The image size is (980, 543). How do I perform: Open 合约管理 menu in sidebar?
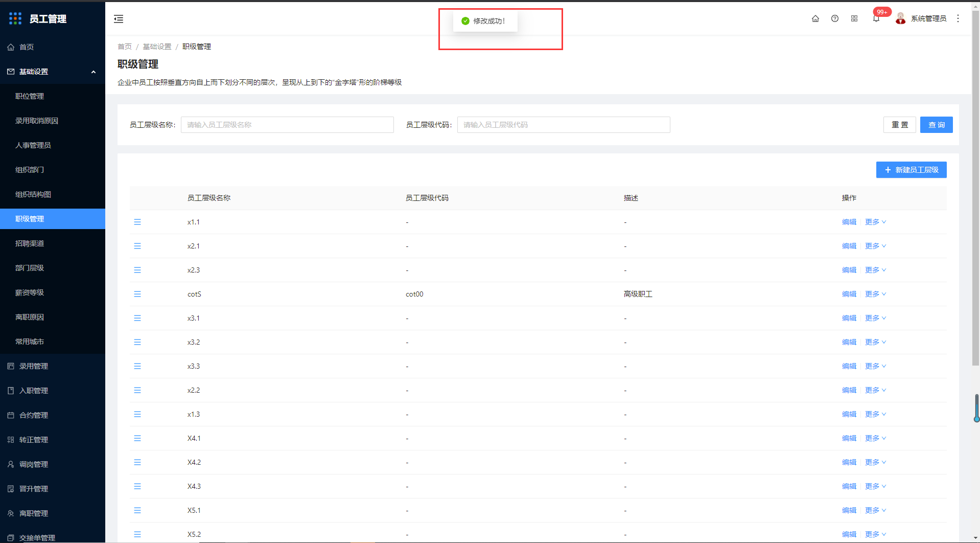pos(53,415)
